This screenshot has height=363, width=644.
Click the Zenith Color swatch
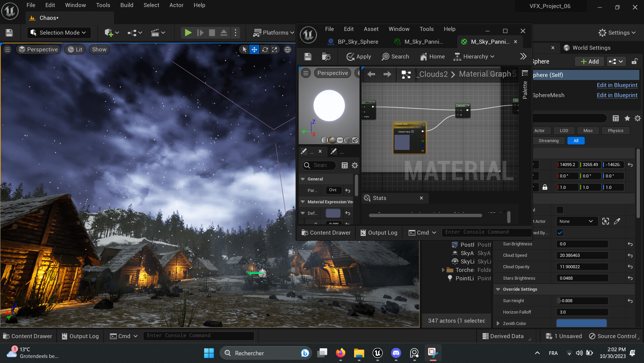[581, 323]
